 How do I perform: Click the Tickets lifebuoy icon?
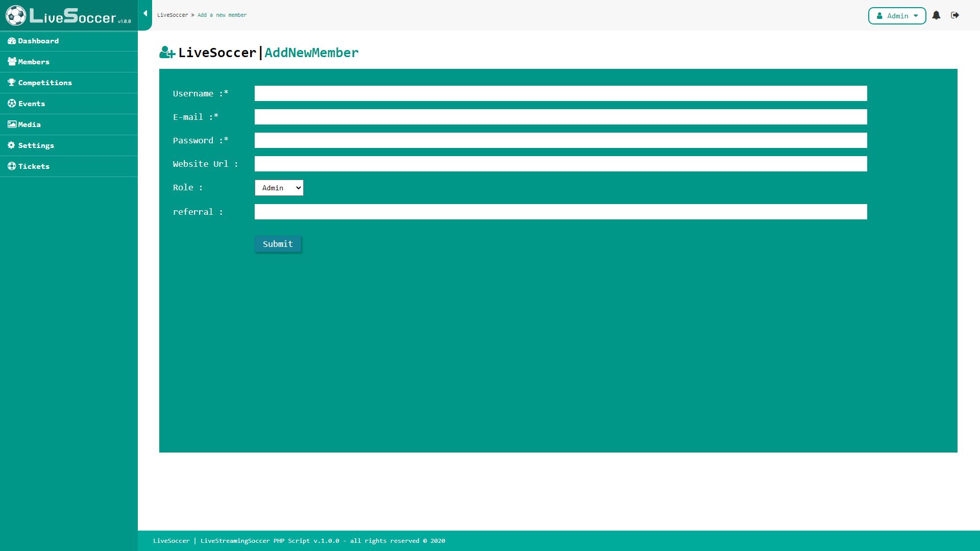click(12, 166)
